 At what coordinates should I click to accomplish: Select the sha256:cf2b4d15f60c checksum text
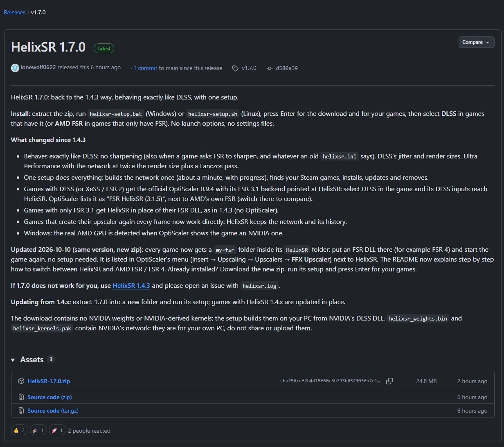pos(330,381)
